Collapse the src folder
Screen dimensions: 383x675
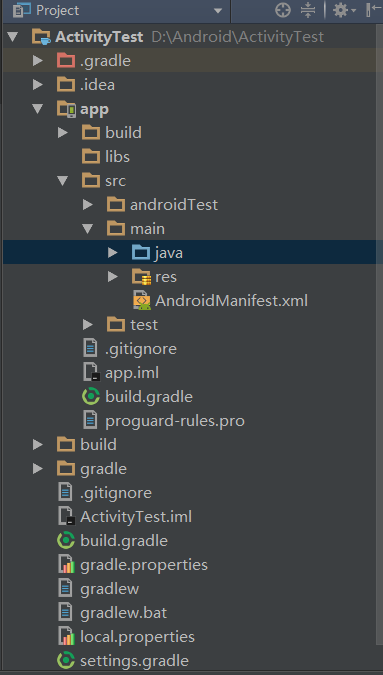tap(63, 181)
